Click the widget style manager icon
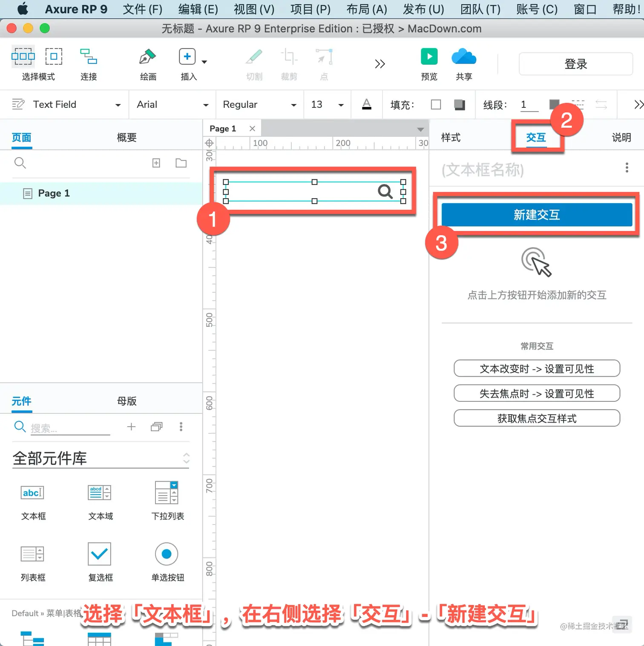 pos(18,104)
